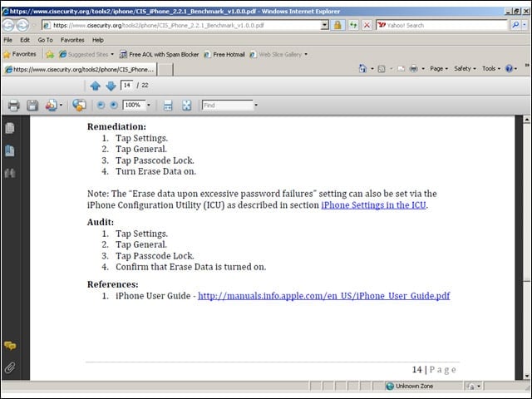Click the search magnifier button
This screenshot has height=399, width=532.
point(515,25)
